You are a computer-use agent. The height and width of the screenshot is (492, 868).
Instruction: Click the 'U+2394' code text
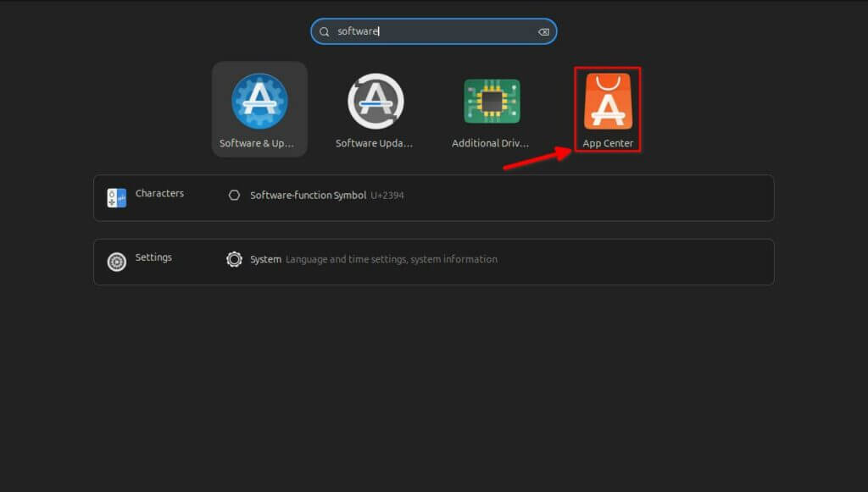point(387,195)
